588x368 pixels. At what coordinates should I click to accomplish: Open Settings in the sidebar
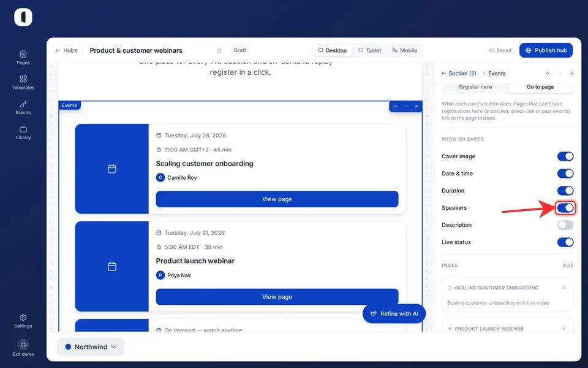coord(23,321)
